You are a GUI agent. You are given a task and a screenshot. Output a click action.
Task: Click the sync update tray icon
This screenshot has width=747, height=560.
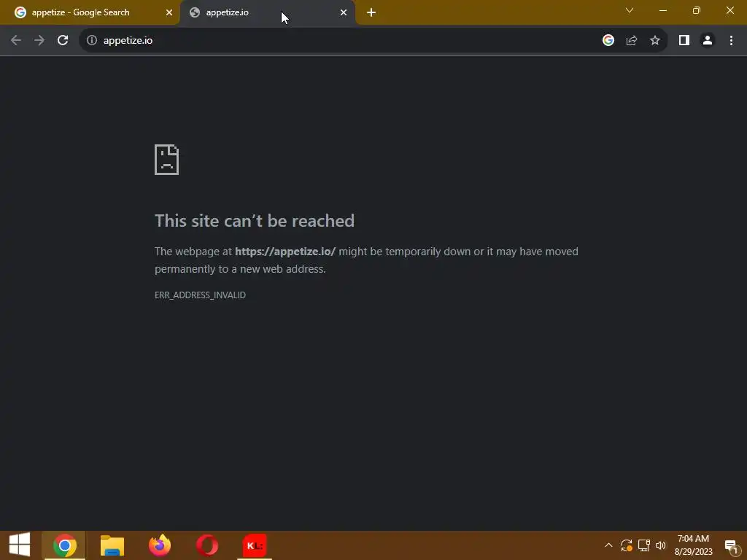[x=627, y=545]
